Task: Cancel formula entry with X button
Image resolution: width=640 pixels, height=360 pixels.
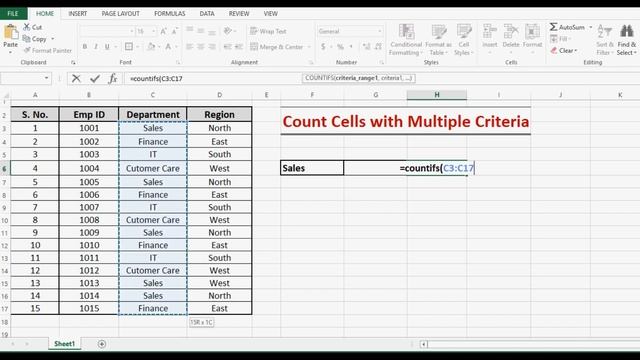Action: coord(76,78)
